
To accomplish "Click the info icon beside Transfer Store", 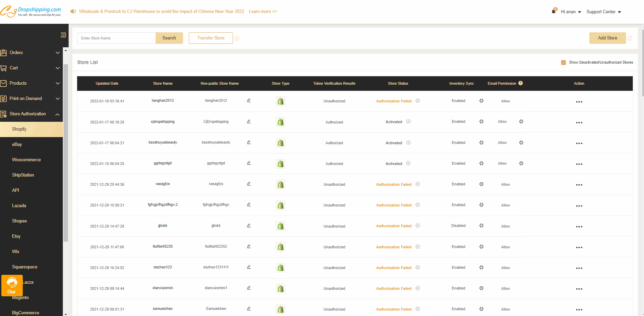I will 237,38.
